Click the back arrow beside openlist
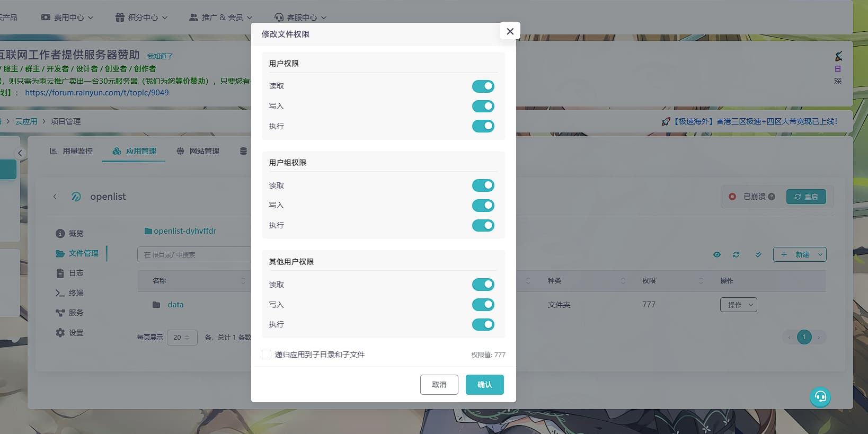The height and width of the screenshot is (434, 868). (55, 197)
